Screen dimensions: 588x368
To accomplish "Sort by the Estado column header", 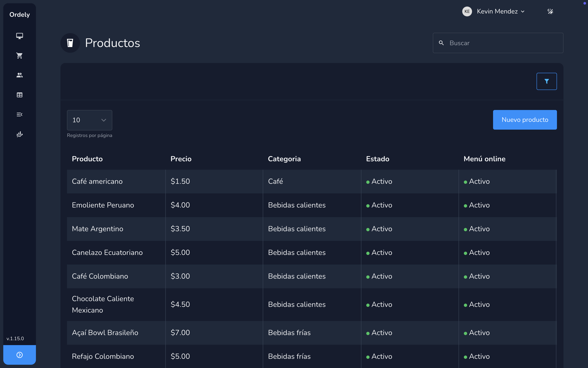I will tap(378, 159).
